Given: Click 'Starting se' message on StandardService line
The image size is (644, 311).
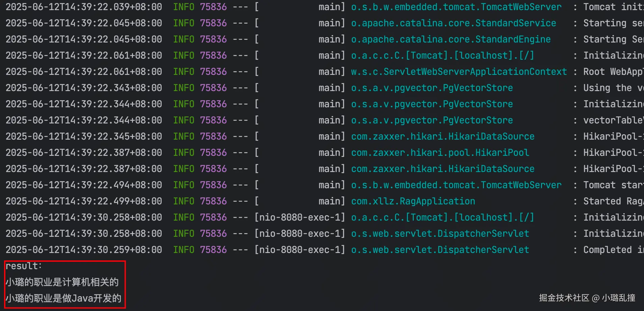Looking at the screenshot, I should coord(613,23).
